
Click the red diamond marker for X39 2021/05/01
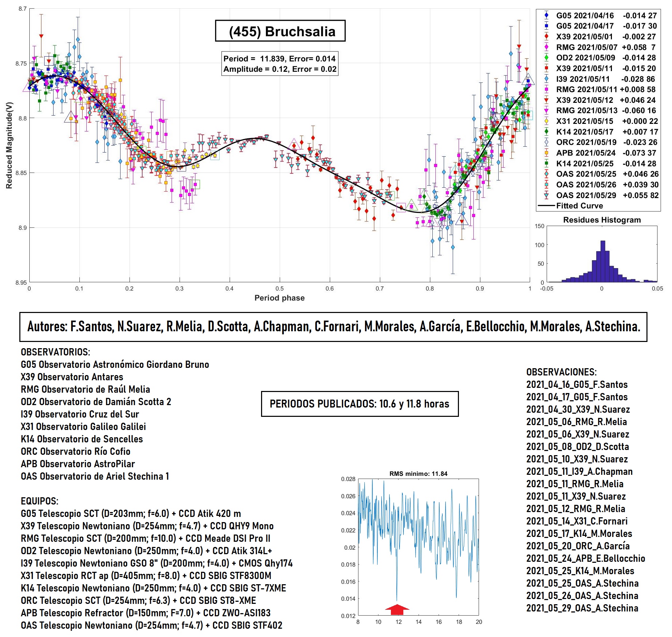coord(546,36)
